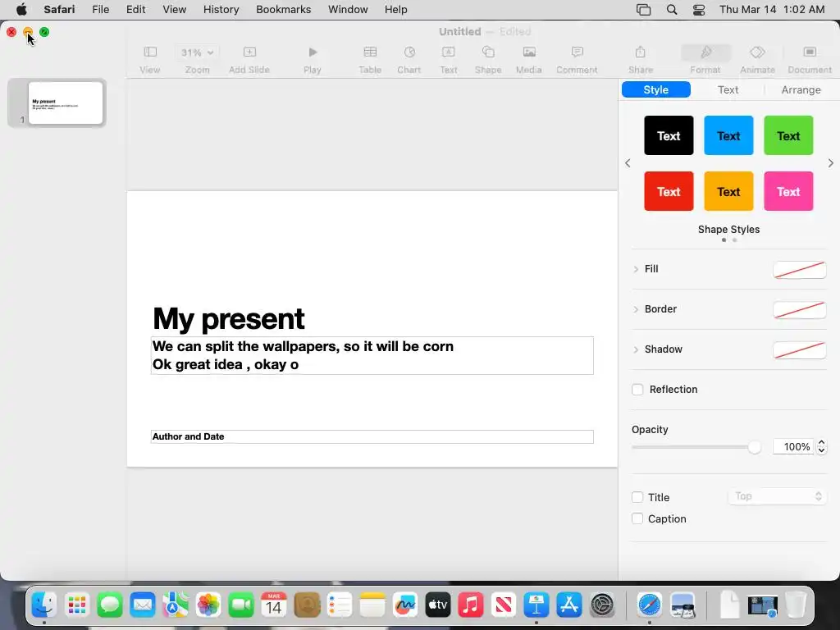Open Notes in the Dock
840x630 pixels.
tap(372, 605)
